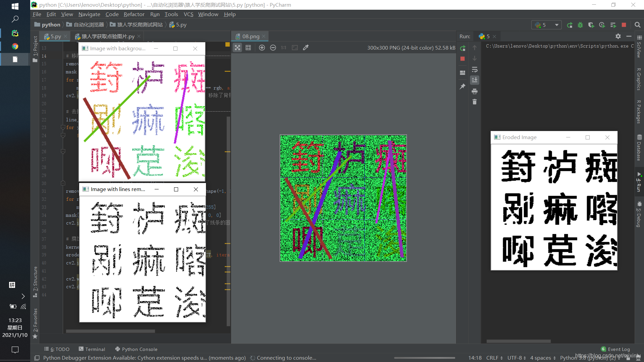Open Run panel settings via the gear icon

618,36
